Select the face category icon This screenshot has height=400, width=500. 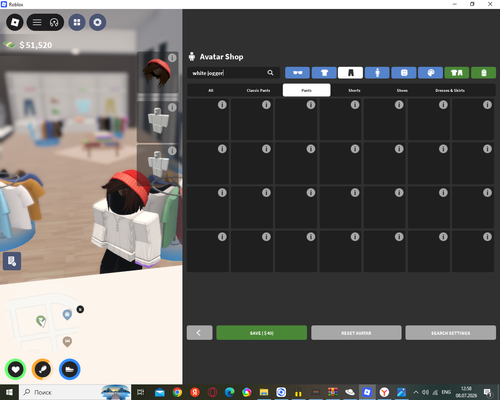coord(404,73)
